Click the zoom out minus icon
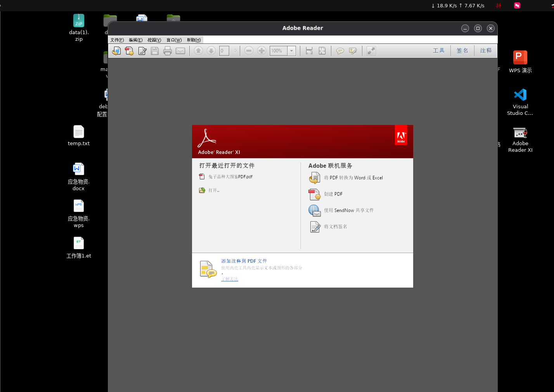 (249, 51)
